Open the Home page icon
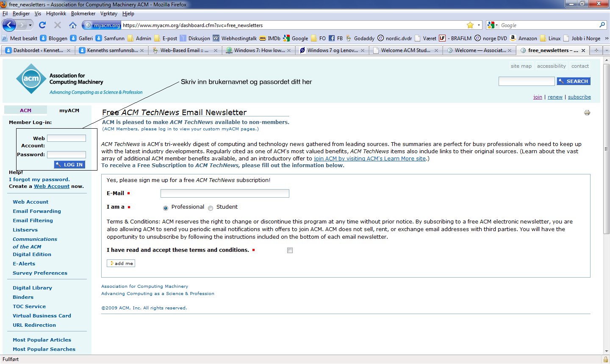Viewport: 610px width, 364px height. point(73,25)
